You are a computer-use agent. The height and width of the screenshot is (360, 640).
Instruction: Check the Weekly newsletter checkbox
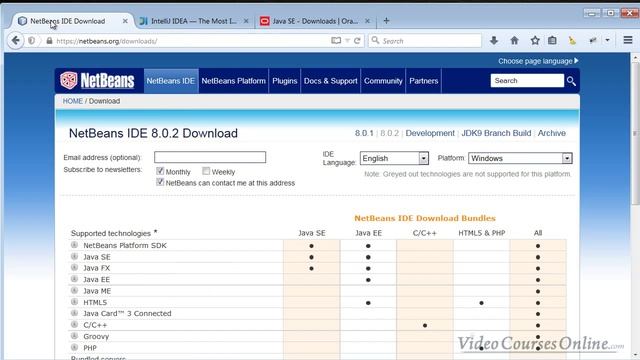[x=206, y=171]
